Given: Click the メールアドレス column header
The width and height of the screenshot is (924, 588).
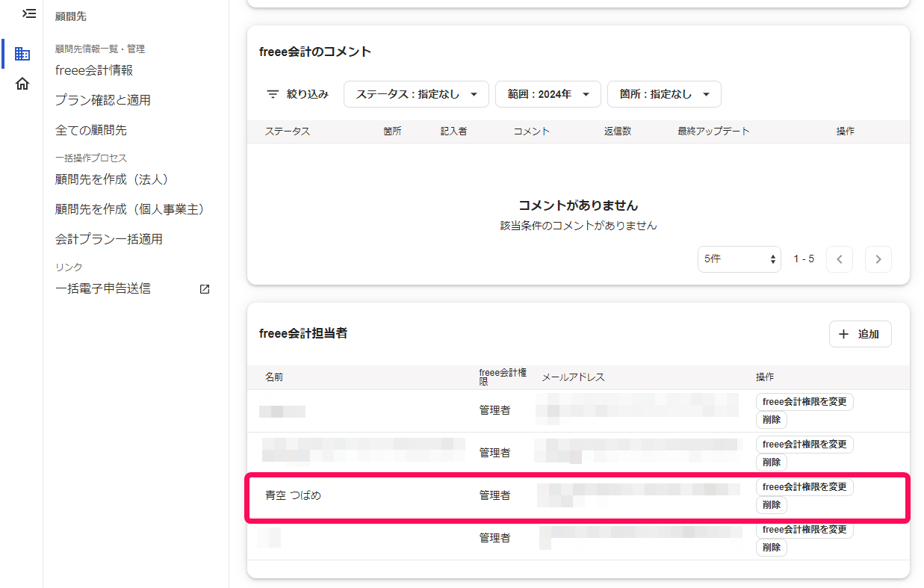Looking at the screenshot, I should 573,377.
